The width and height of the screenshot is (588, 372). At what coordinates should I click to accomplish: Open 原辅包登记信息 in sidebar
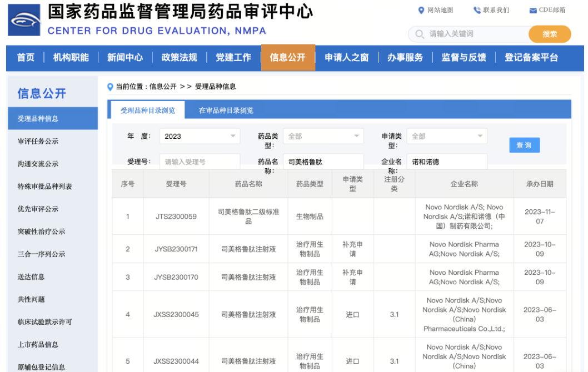click(x=41, y=367)
